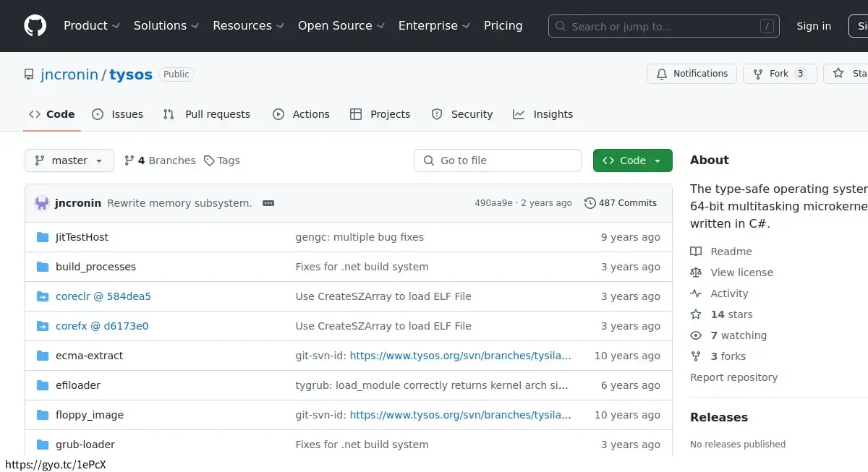
Task: Click the watching eye icon
Action: 696,335
